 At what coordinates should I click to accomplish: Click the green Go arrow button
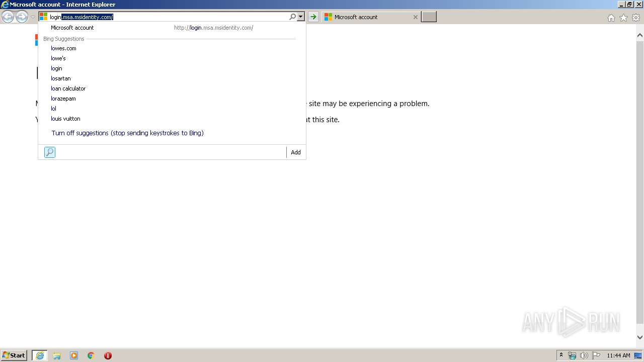tap(313, 17)
